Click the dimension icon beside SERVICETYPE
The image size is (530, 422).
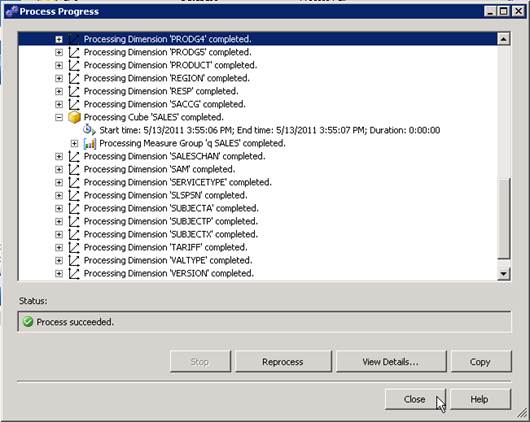click(x=74, y=183)
